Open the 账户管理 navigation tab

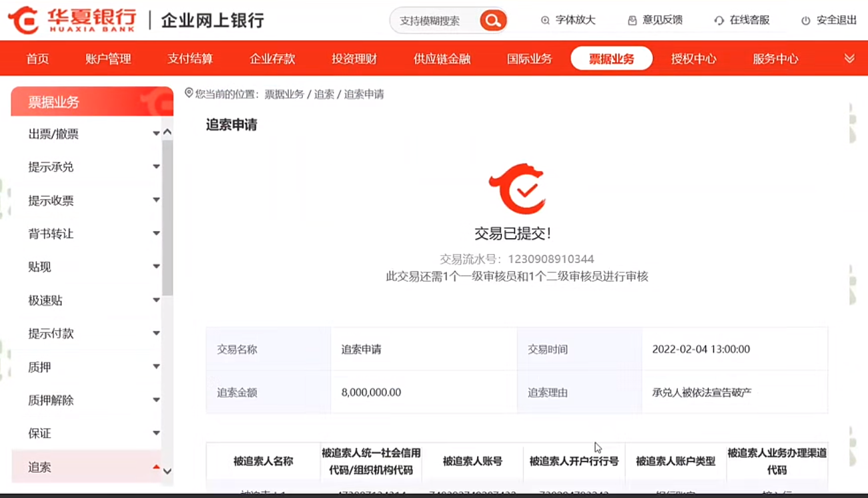pyautogui.click(x=108, y=59)
